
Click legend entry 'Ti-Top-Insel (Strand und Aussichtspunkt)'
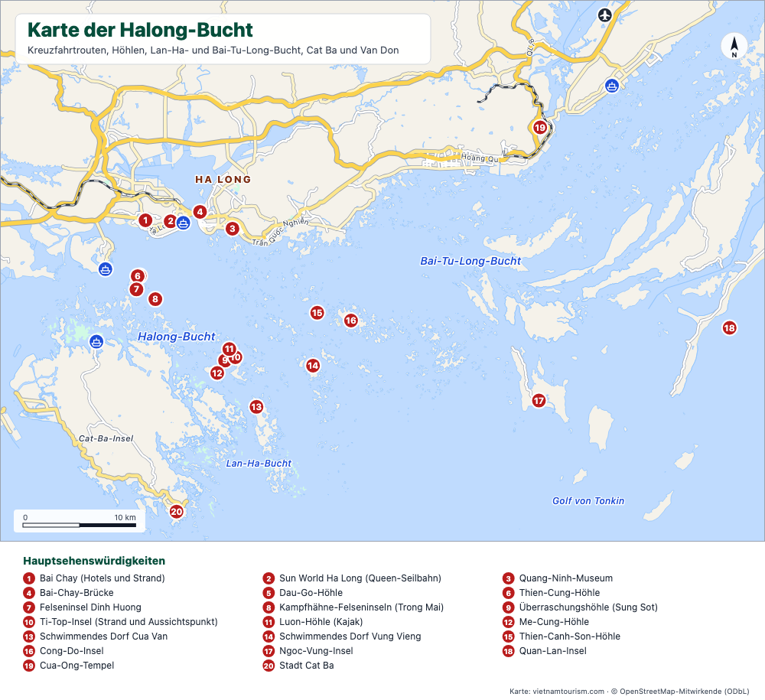pos(121,622)
